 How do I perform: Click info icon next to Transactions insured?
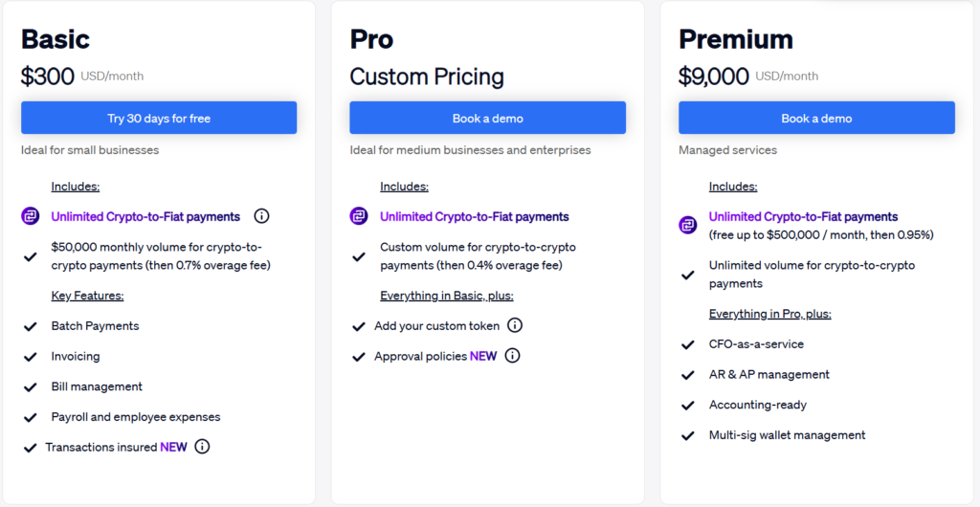(x=202, y=447)
